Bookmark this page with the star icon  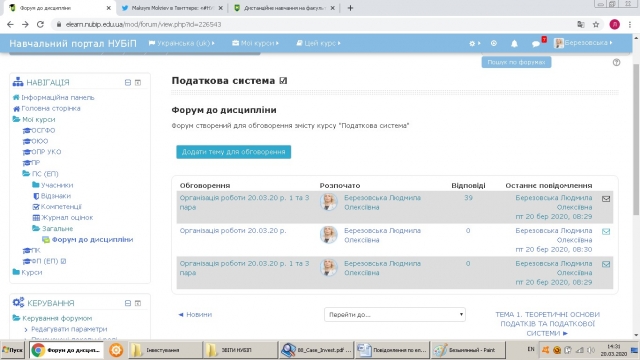coord(596,24)
